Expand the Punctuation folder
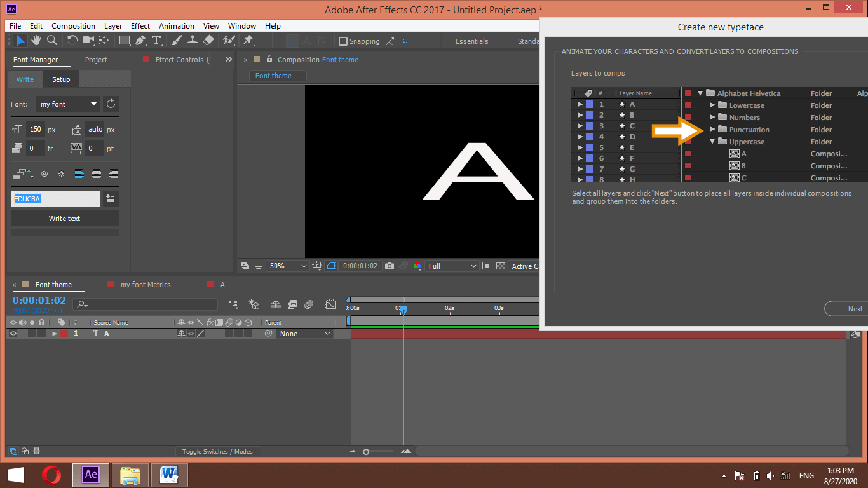The height and width of the screenshot is (488, 868). (714, 129)
